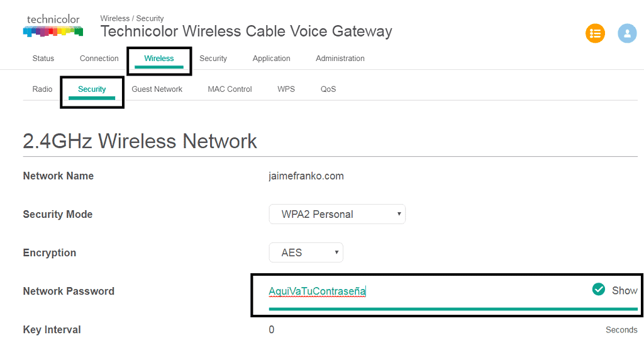The height and width of the screenshot is (345, 644).
Task: Open the Administration tab
Action: click(340, 59)
